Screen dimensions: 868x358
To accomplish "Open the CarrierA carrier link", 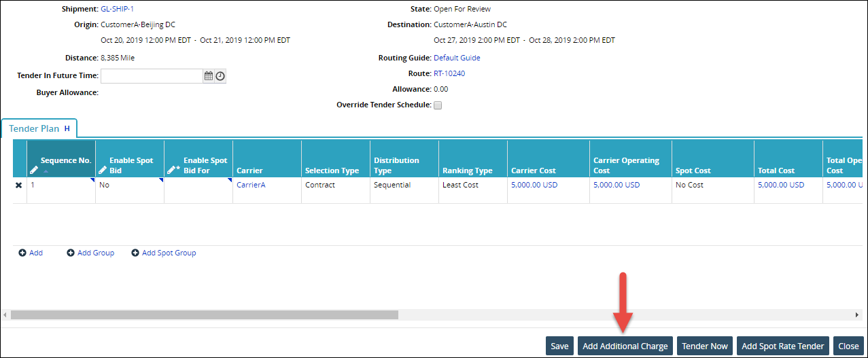I will coord(251,185).
